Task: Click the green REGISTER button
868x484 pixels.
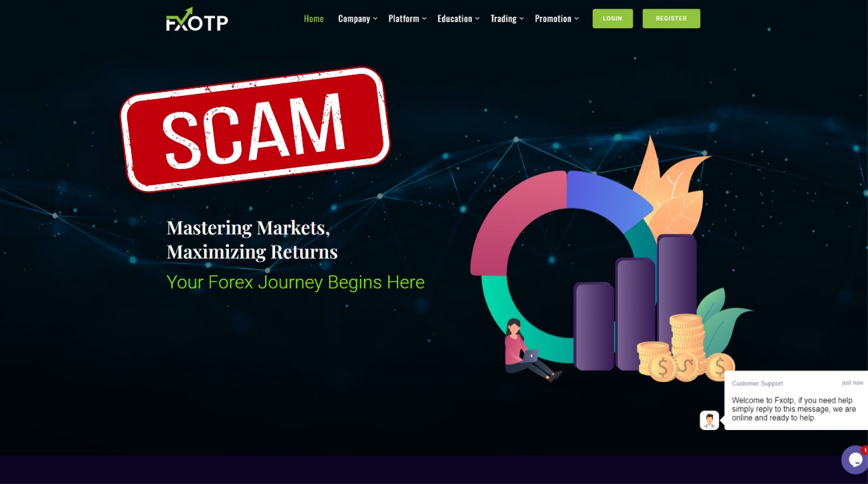Action: point(671,19)
